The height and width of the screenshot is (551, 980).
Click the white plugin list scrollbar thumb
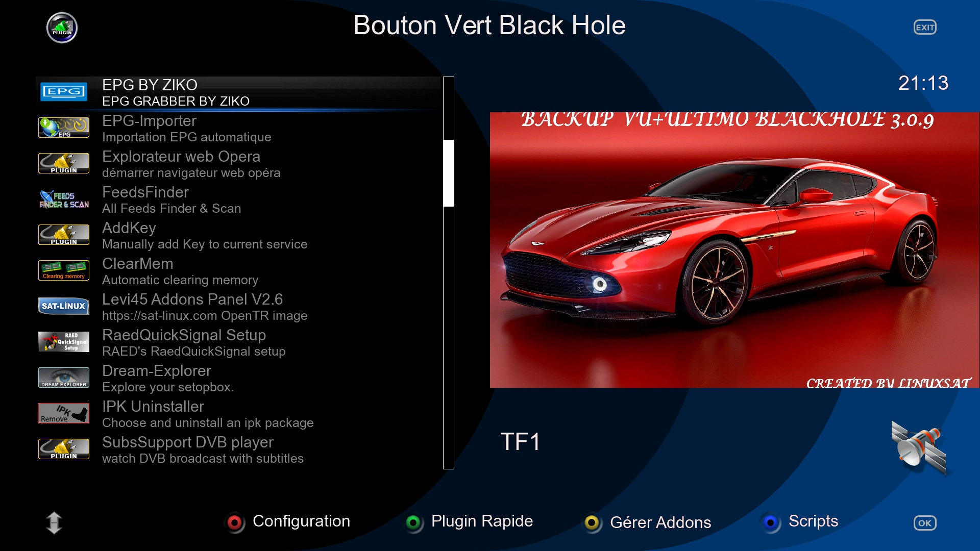(448, 173)
